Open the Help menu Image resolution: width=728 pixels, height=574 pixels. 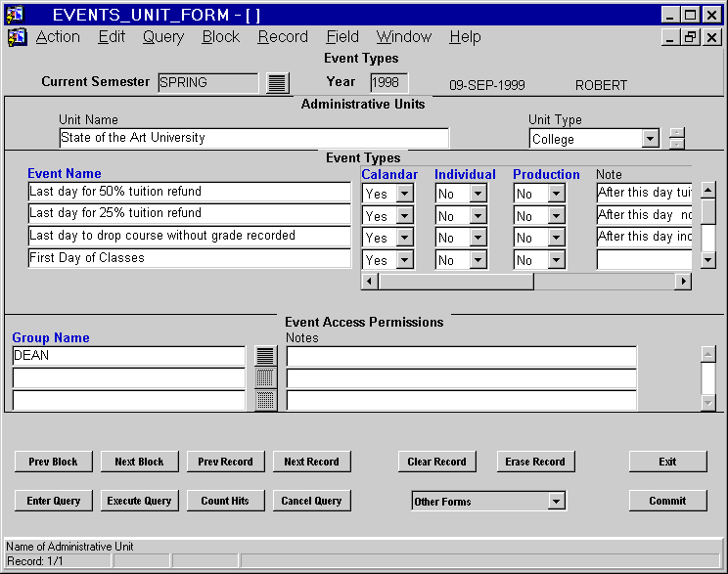click(x=465, y=36)
